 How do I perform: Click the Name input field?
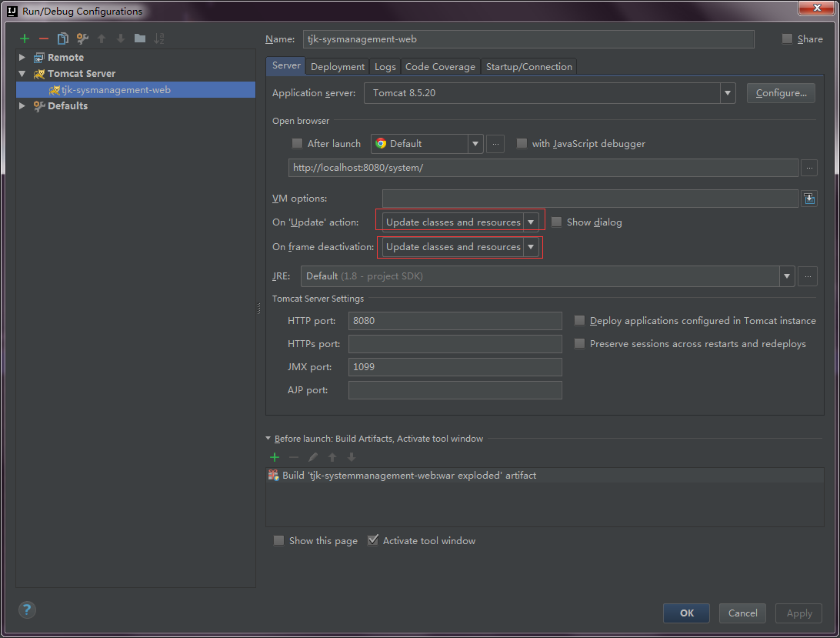pyautogui.click(x=528, y=39)
